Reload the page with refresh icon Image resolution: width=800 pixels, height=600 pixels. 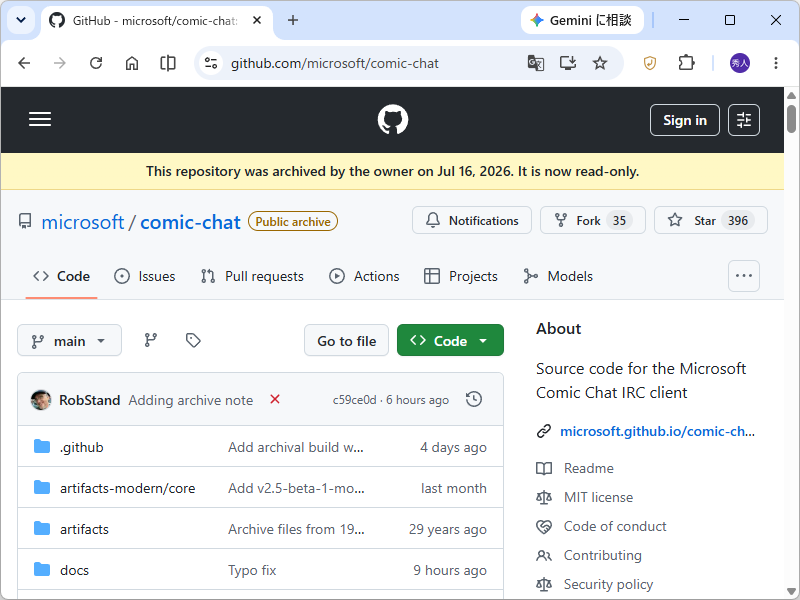[96, 63]
